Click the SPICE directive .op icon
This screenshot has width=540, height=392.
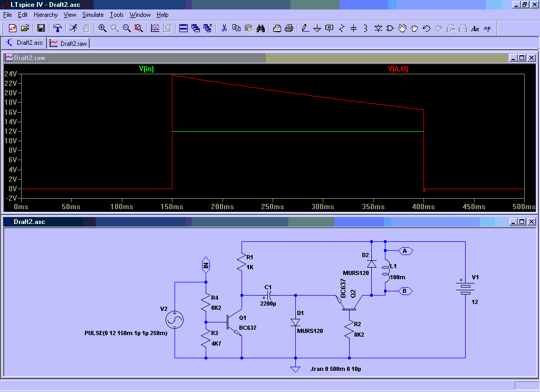click(x=487, y=28)
